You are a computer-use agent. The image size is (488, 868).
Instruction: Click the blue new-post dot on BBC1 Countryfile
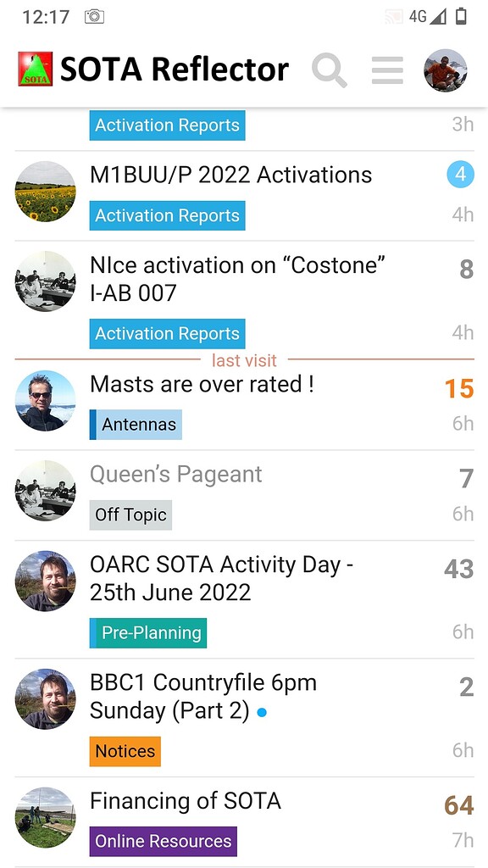point(261,713)
